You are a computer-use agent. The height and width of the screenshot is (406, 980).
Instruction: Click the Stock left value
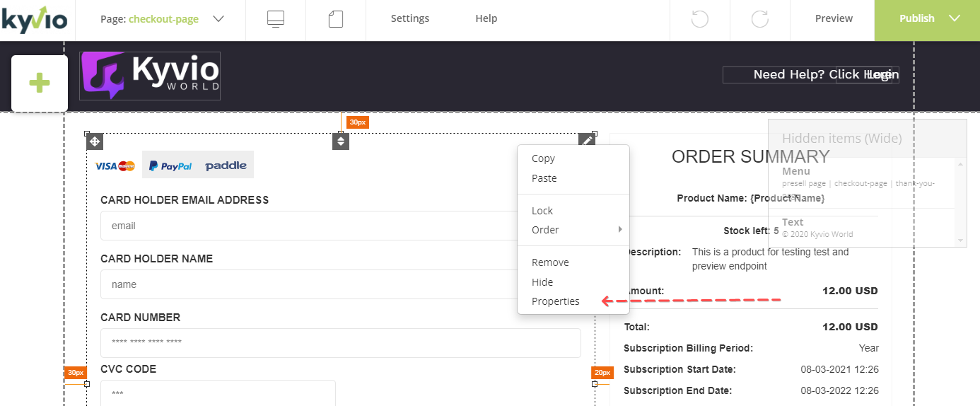click(776, 231)
